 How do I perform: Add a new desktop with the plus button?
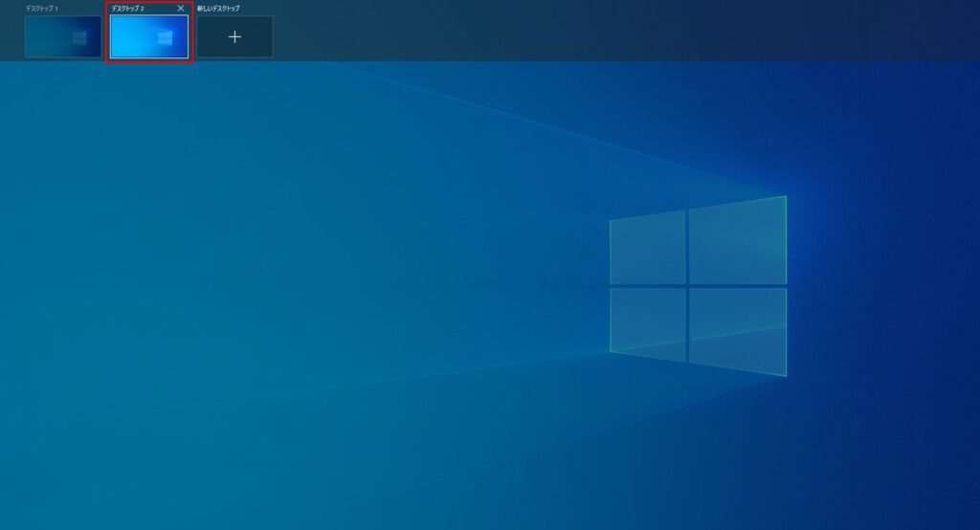point(235,37)
